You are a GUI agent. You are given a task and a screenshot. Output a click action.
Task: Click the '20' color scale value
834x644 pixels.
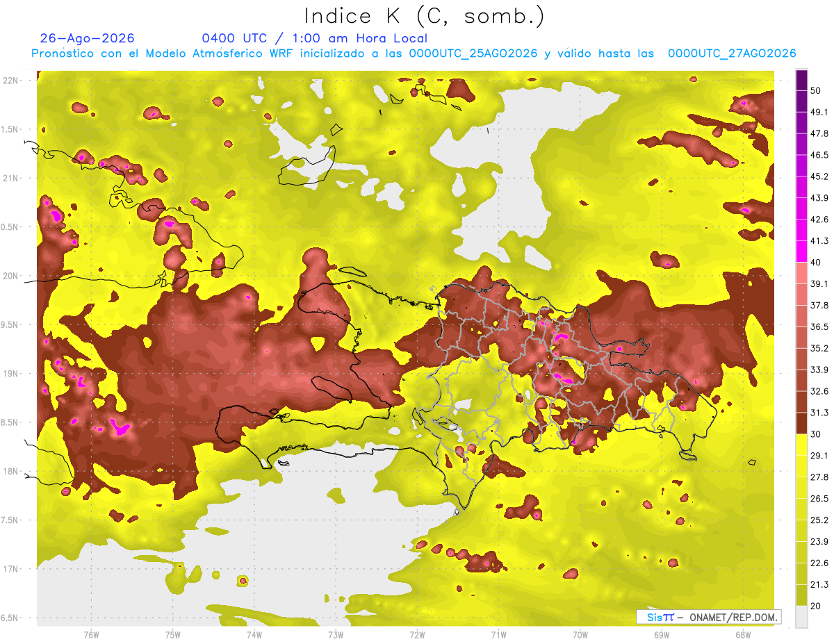(816, 605)
